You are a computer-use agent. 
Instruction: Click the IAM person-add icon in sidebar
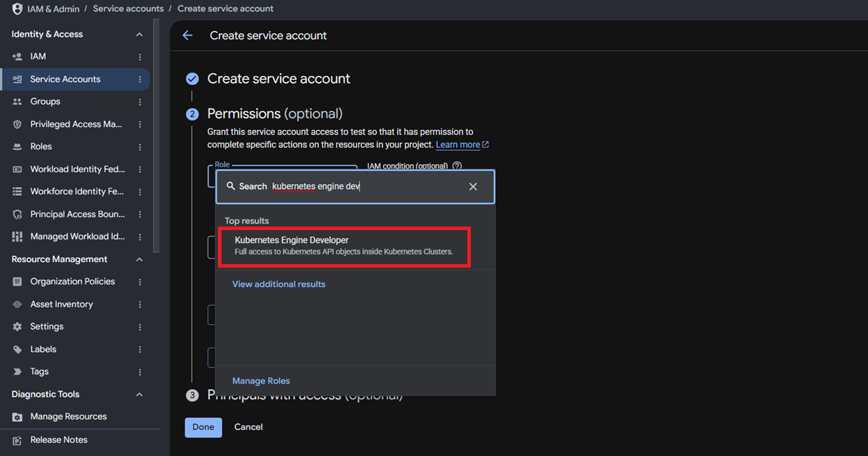click(x=17, y=56)
